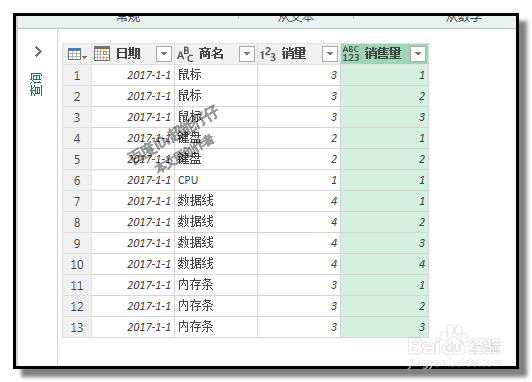Image resolution: width=532 pixels, height=382 pixels.
Task: Open the filter dropdown for 销售里 column
Action: [418, 54]
